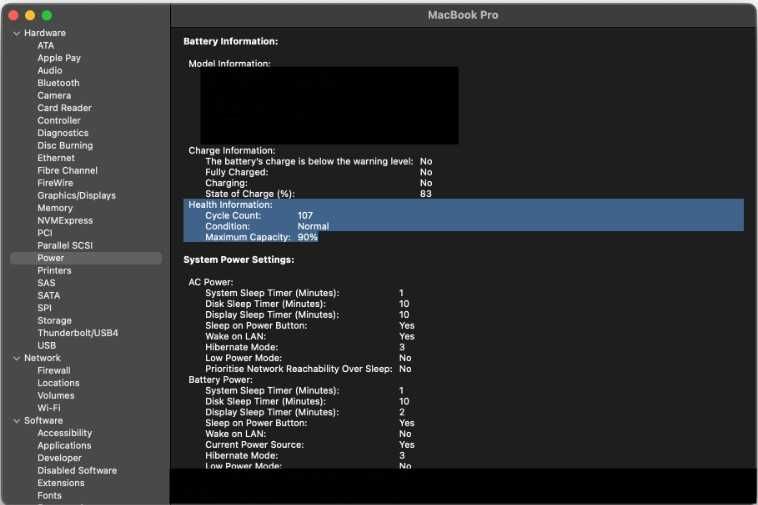Open Printers entry

point(54,271)
